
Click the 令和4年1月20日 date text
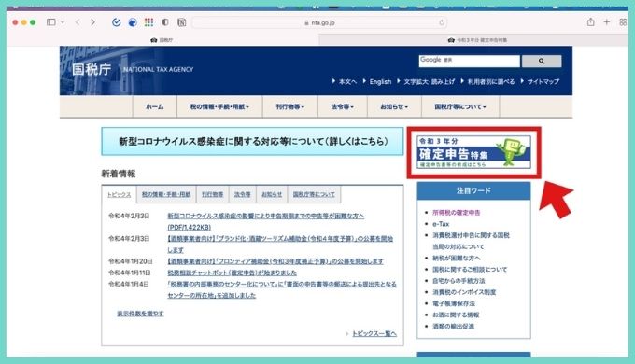pos(131,261)
